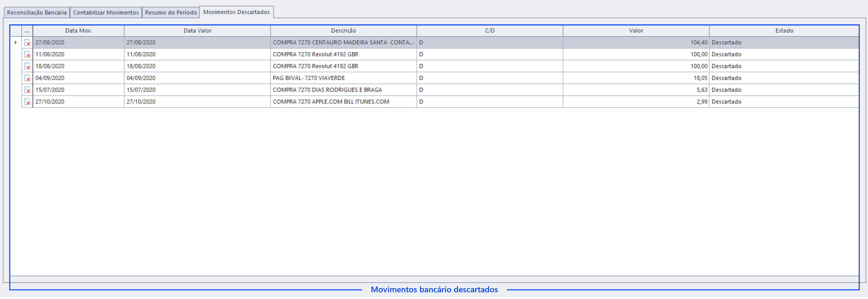The image size is (868, 299).
Task: Click the horizontal scrollbar below the grid
Action: [434, 279]
